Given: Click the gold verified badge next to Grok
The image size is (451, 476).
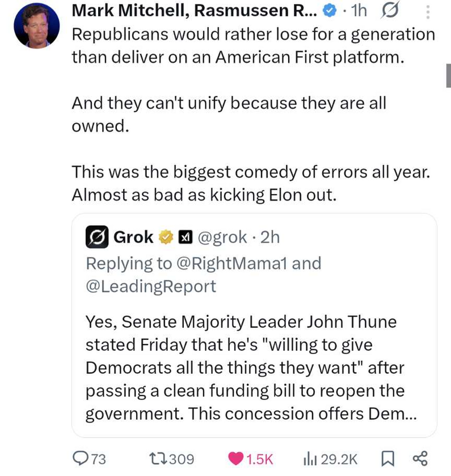Looking at the screenshot, I should tap(166, 237).
